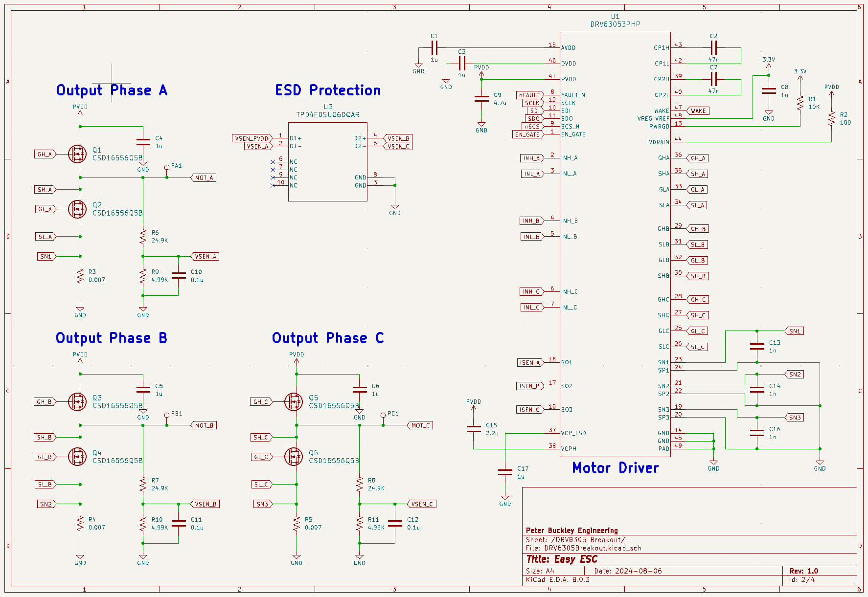This screenshot has height=597, width=868.
Task: Select capacitor C4 symbol
Action: pos(143,142)
